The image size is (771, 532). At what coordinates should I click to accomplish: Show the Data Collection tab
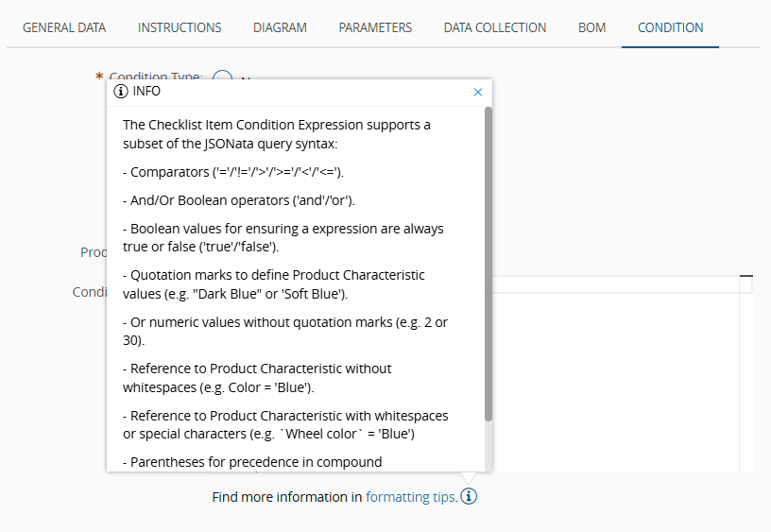(x=495, y=27)
